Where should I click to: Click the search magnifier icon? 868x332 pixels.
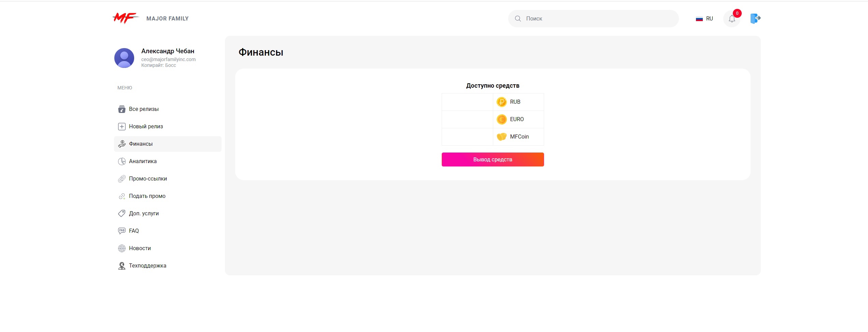tap(518, 19)
